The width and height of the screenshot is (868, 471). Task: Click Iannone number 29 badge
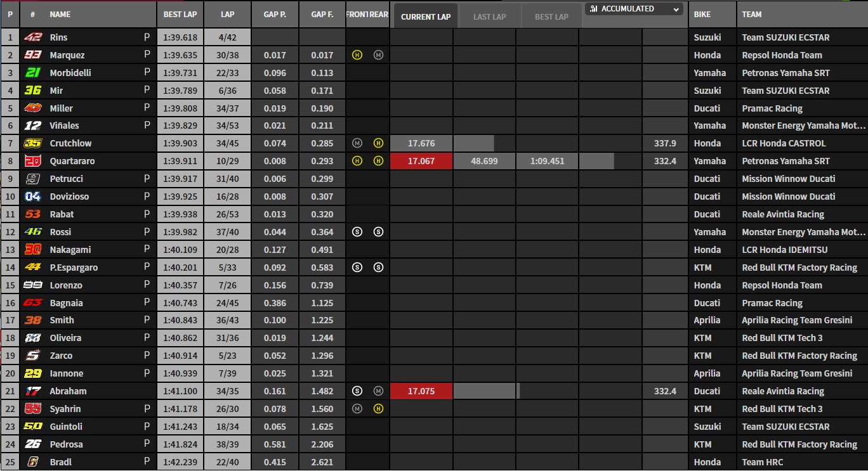32,373
